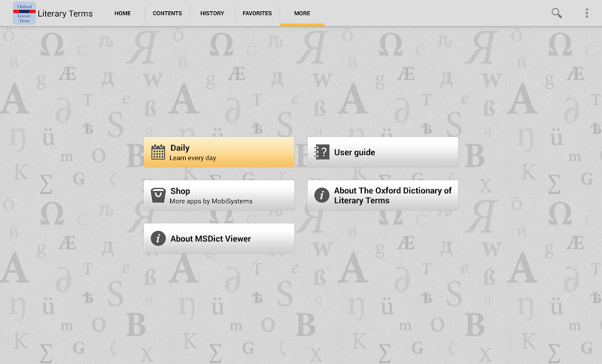The width and height of the screenshot is (602, 364).
Task: Click the shopping bag icon on Shop
Action: click(x=158, y=196)
